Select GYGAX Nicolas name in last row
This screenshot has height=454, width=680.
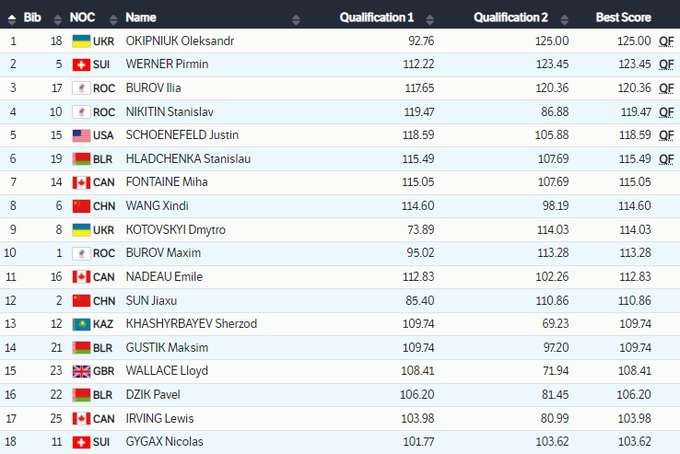click(x=161, y=442)
